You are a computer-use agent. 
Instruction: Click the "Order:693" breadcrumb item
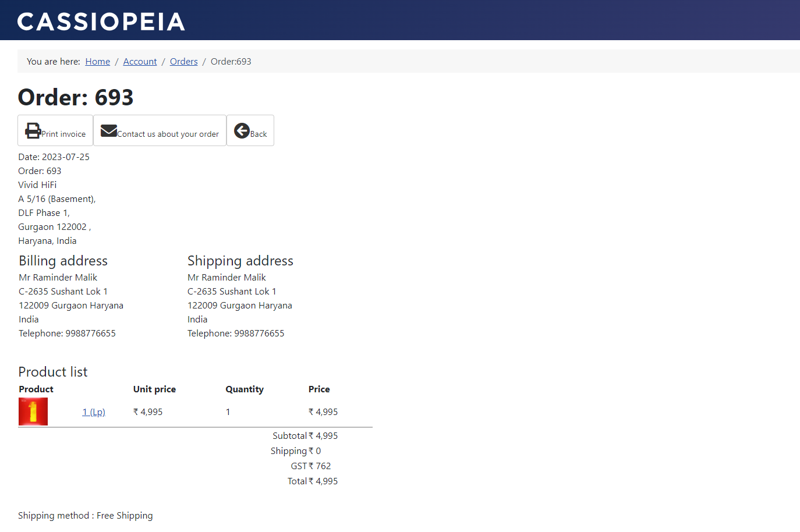coord(231,62)
